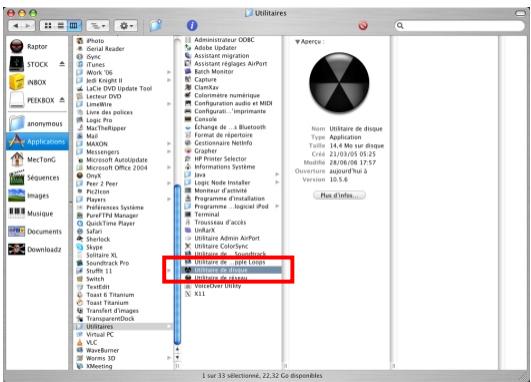Select Adobe Updater entry
The height and width of the screenshot is (382, 531).
[x=215, y=48]
